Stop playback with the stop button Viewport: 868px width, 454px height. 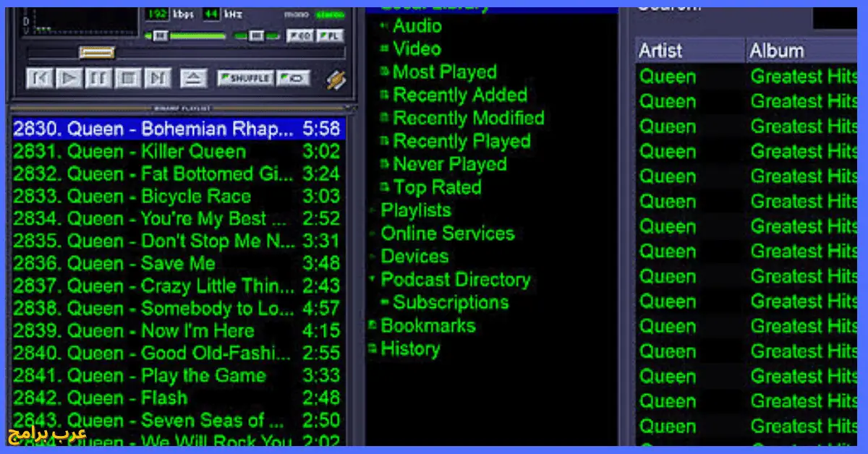[x=128, y=78]
